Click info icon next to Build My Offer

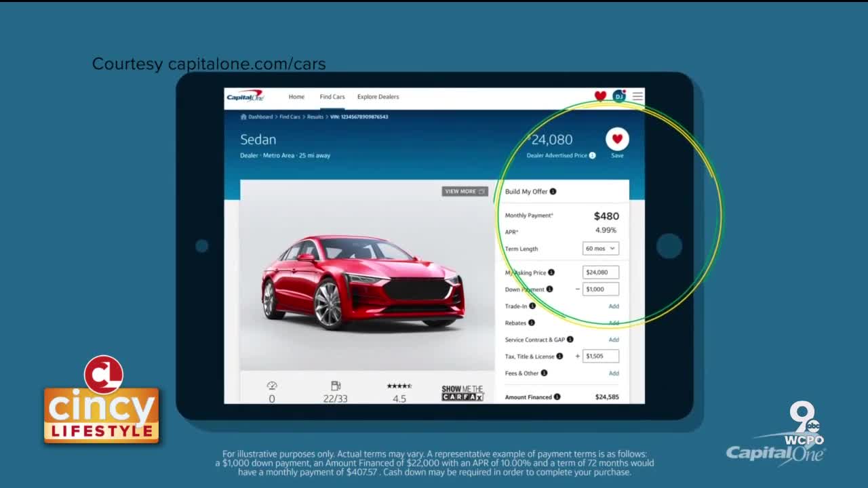pyautogui.click(x=553, y=191)
